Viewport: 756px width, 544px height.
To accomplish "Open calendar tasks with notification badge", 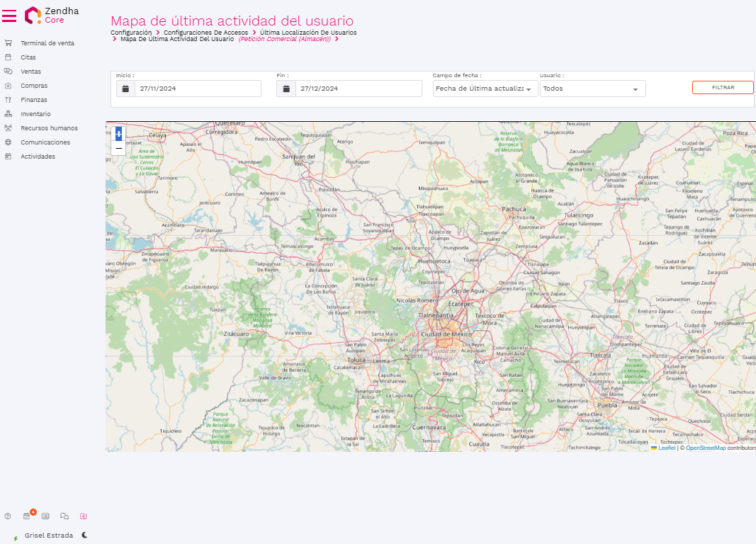I will click(27, 516).
